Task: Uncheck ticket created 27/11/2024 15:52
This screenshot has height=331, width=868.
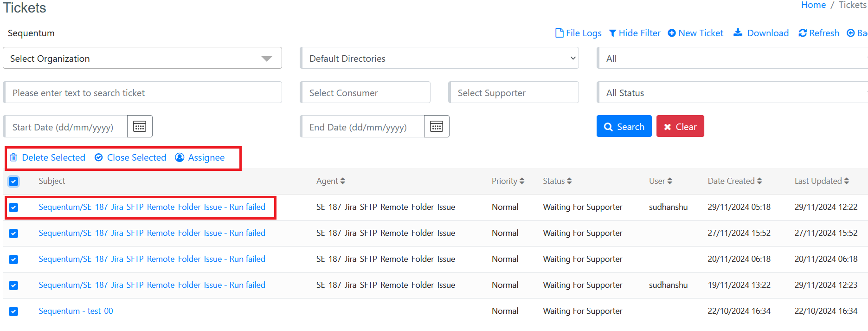Action: (13, 234)
